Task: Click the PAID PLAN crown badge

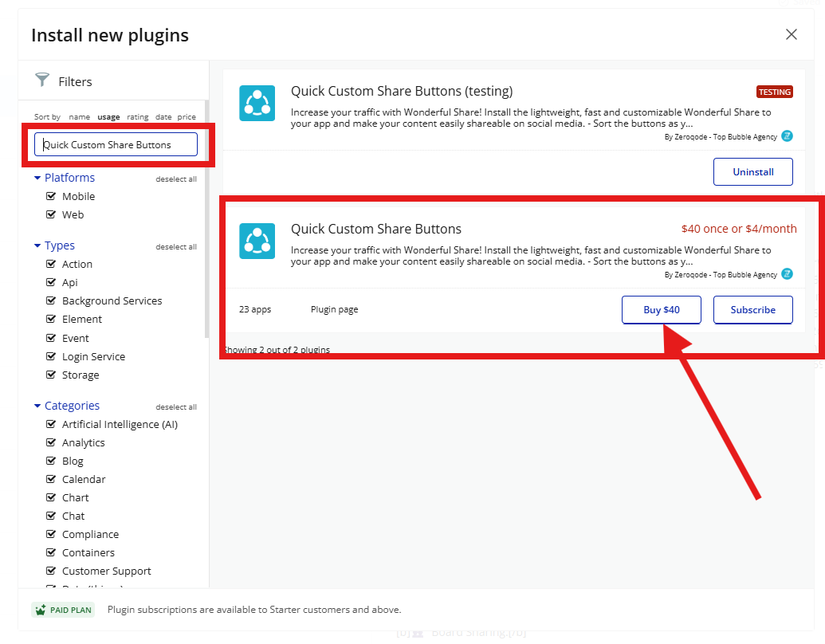Action: pyautogui.click(x=63, y=610)
